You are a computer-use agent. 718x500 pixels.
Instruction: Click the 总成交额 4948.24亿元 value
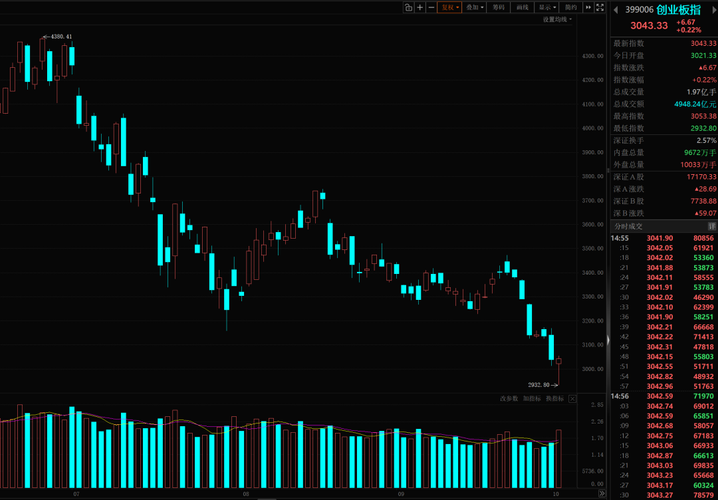pyautogui.click(x=695, y=104)
